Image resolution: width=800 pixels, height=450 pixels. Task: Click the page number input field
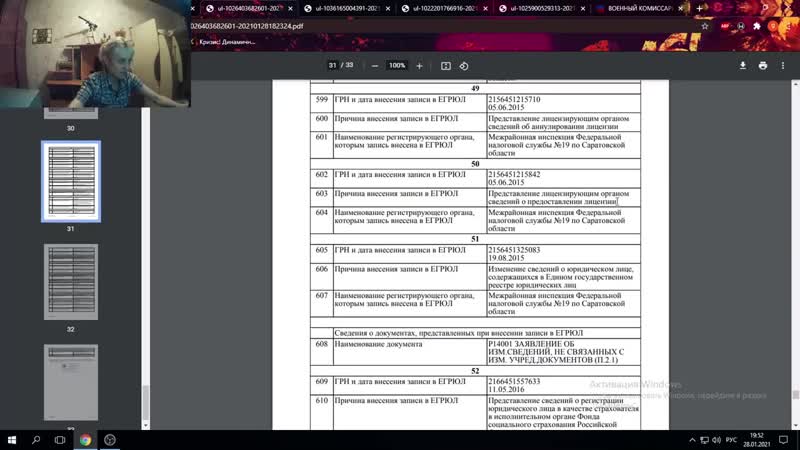point(333,66)
